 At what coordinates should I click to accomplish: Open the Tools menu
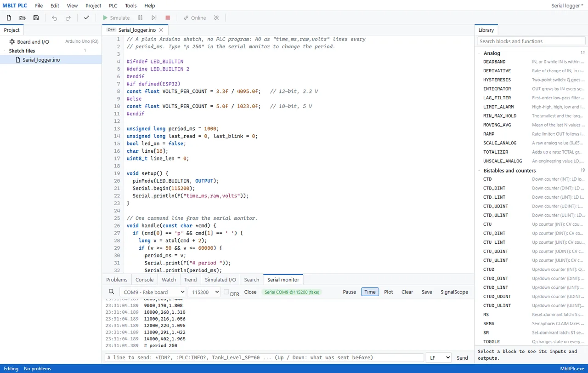pyautogui.click(x=131, y=6)
